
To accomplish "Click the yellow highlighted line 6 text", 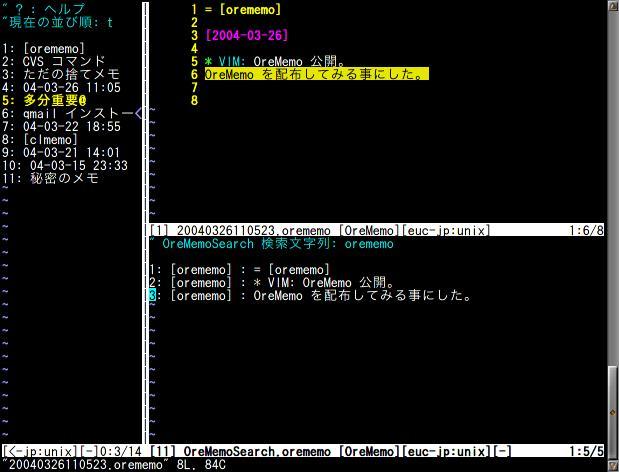I will (x=316, y=74).
